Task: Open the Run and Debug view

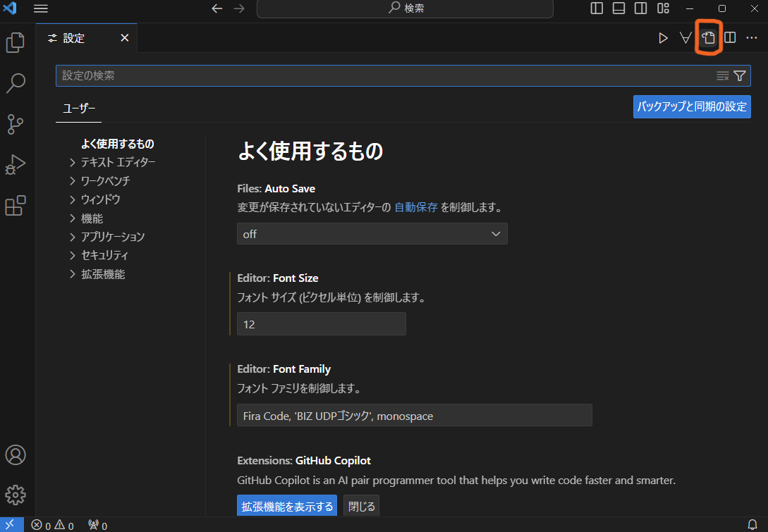Action: point(16,164)
